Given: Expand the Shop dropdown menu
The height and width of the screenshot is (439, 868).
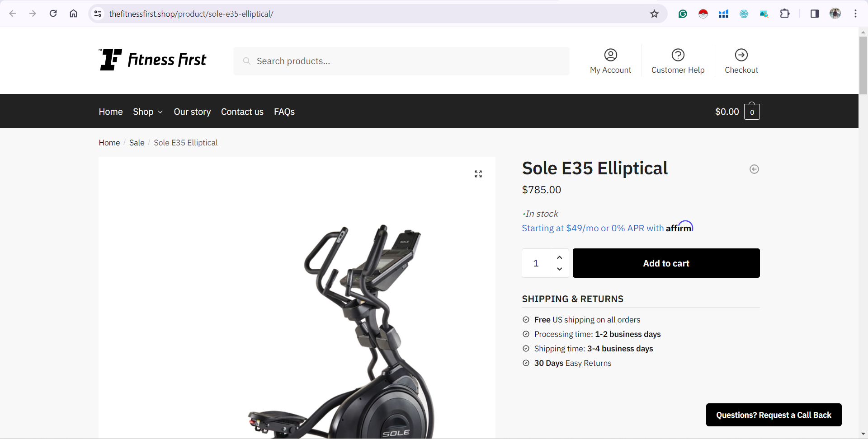Looking at the screenshot, I should coord(148,112).
